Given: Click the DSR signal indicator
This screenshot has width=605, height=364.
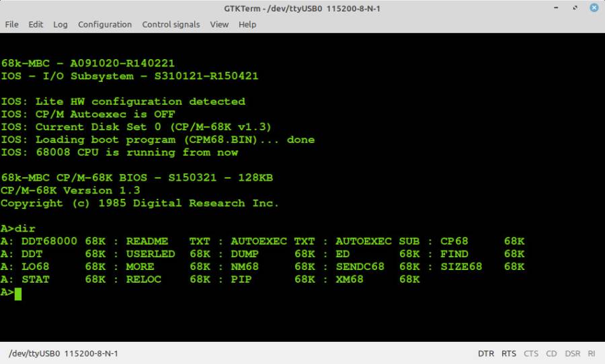Looking at the screenshot, I should (x=573, y=353).
